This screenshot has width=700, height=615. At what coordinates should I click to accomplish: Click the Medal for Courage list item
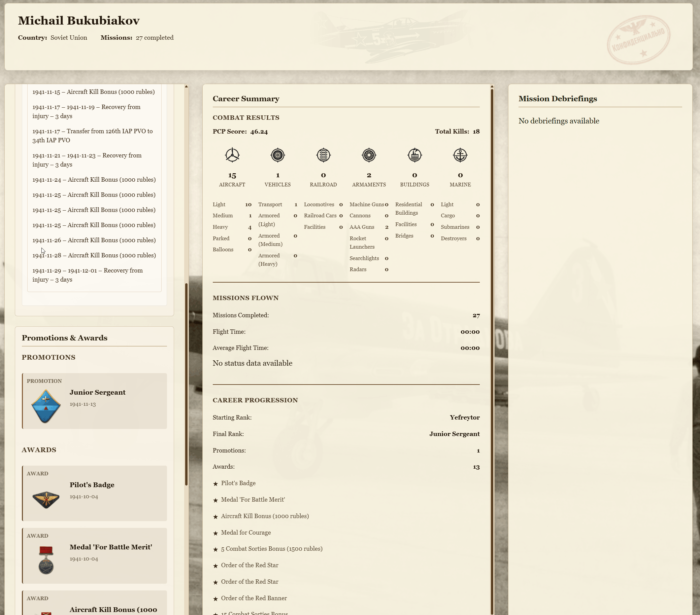point(246,533)
